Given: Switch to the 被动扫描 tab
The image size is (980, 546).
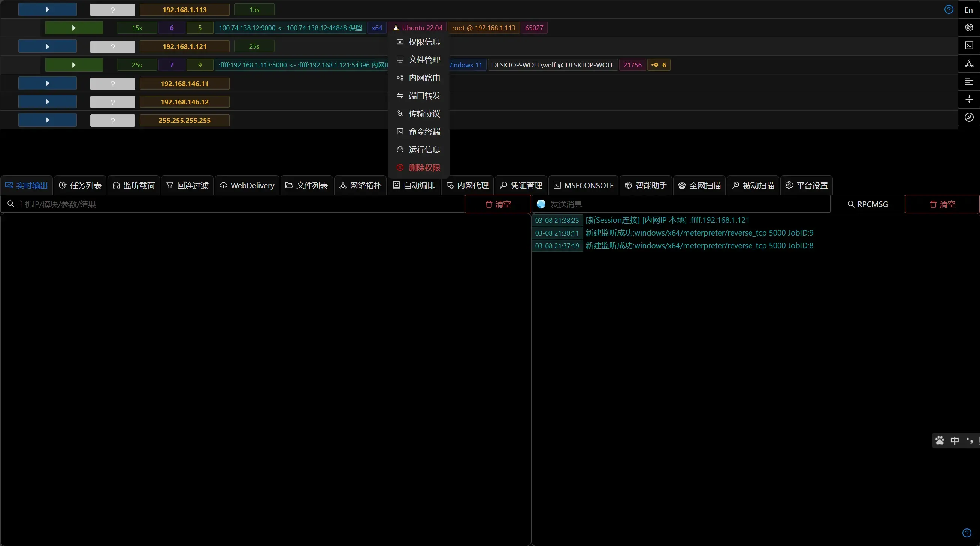Looking at the screenshot, I should (753, 185).
